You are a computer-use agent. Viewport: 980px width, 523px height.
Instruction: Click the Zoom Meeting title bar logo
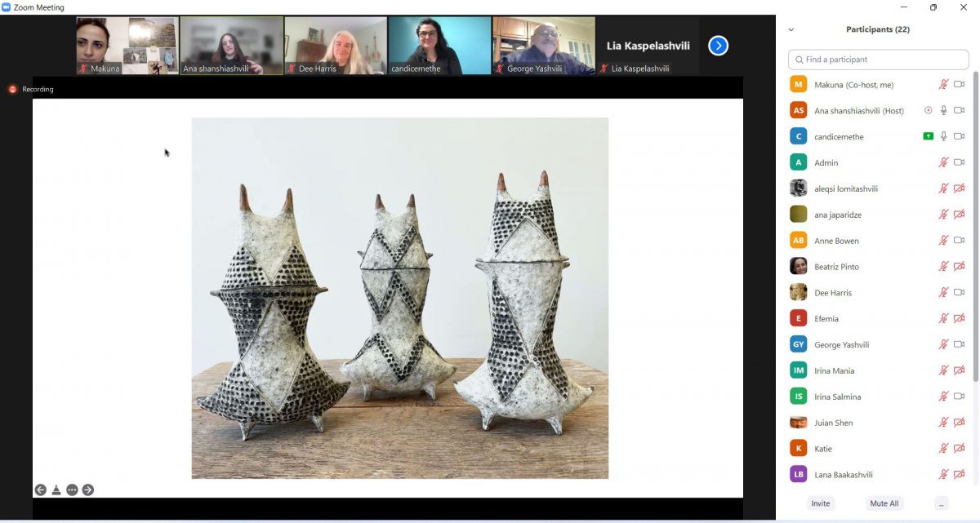click(x=7, y=7)
